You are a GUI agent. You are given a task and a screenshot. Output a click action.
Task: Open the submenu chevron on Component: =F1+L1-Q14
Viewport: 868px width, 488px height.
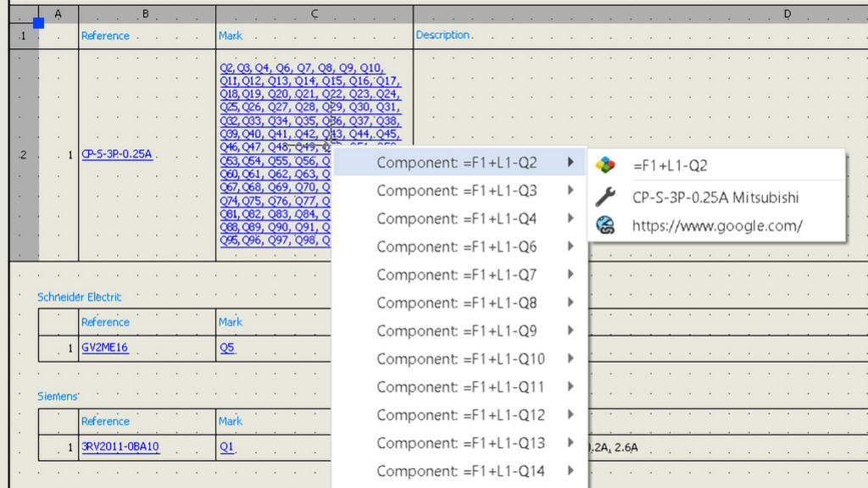click(570, 471)
